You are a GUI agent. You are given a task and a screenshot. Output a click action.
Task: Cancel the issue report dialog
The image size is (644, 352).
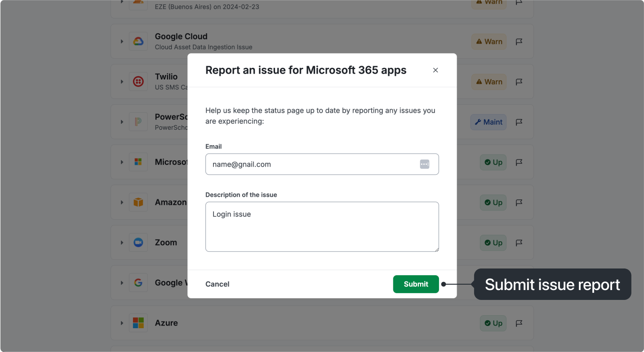click(x=218, y=284)
